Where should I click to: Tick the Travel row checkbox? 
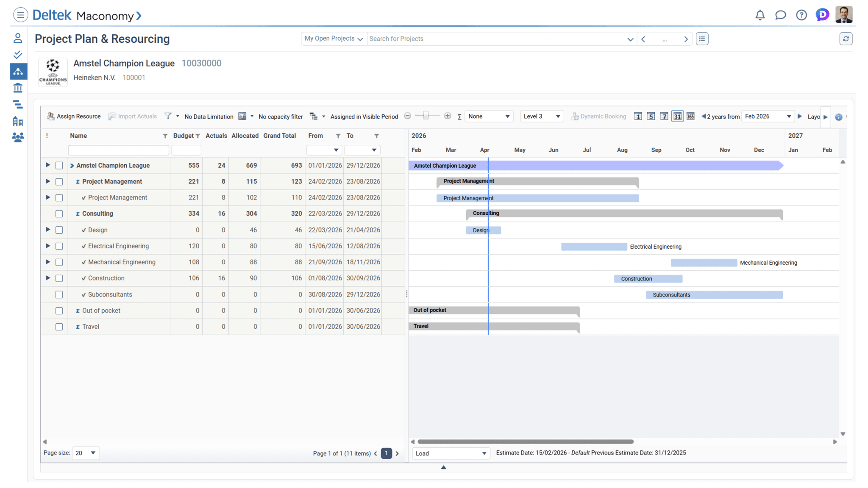click(x=59, y=327)
